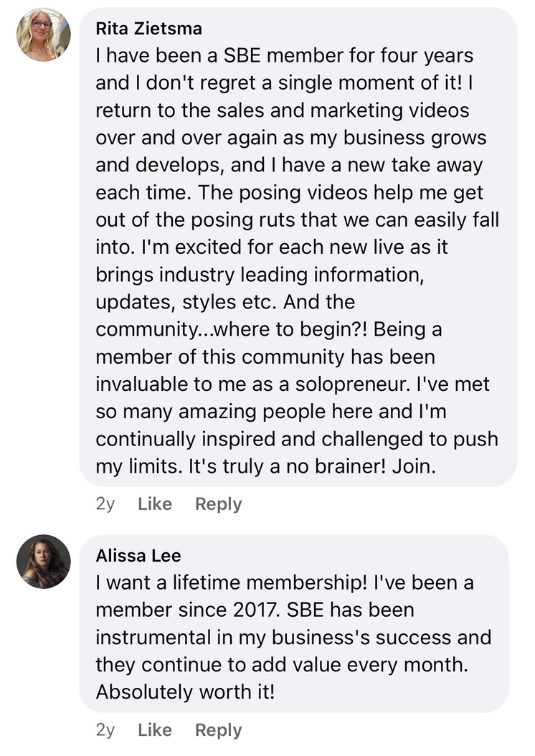Click the Alissa Lee name link

coord(138,556)
